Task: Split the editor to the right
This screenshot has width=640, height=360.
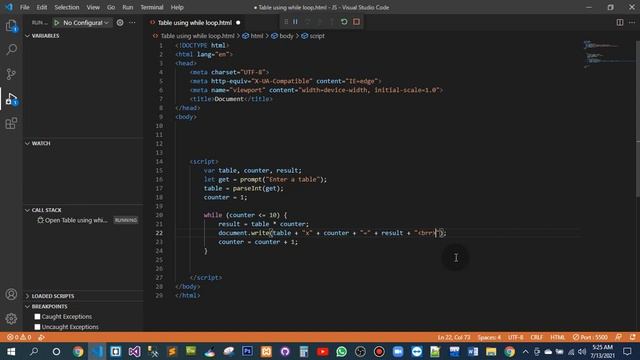Action: coord(620,22)
